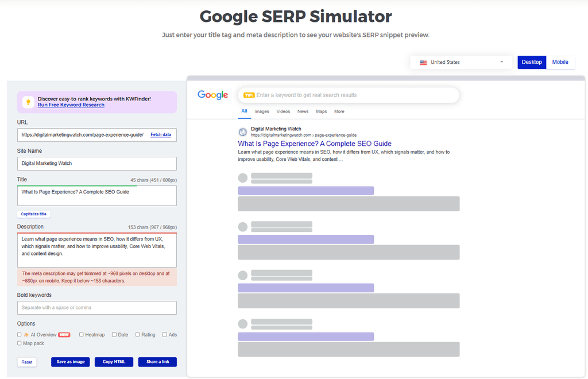Open the Run Free Keyword Research link
588x379 pixels.
pyautogui.click(x=71, y=105)
